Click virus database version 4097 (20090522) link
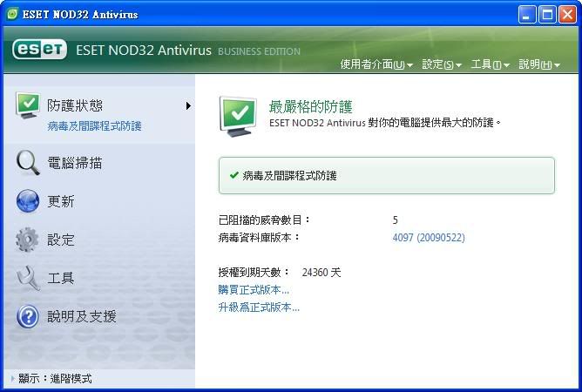The width and height of the screenshot is (582, 392). click(429, 238)
